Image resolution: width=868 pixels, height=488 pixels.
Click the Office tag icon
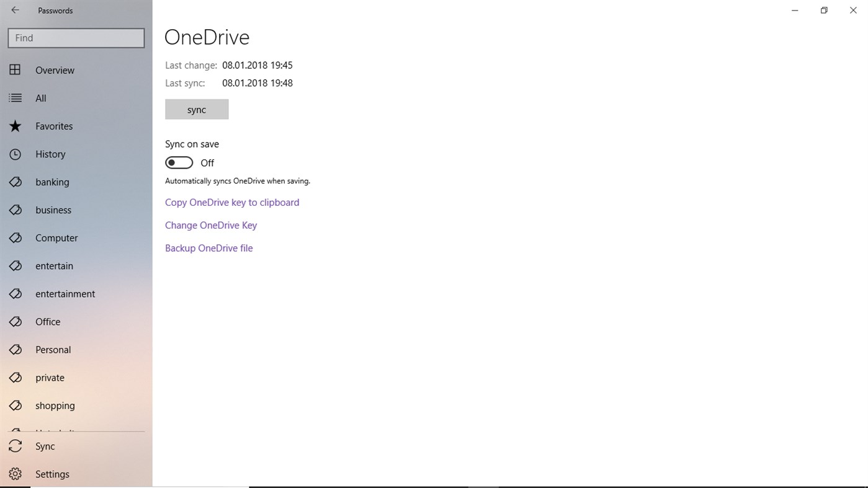click(15, 321)
